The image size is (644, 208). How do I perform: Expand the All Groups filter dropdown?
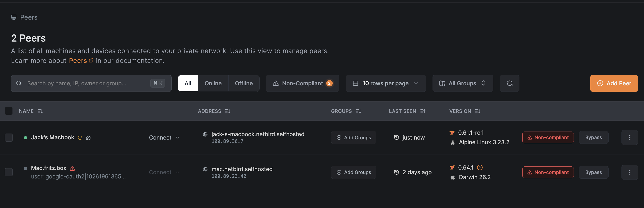pyautogui.click(x=463, y=83)
